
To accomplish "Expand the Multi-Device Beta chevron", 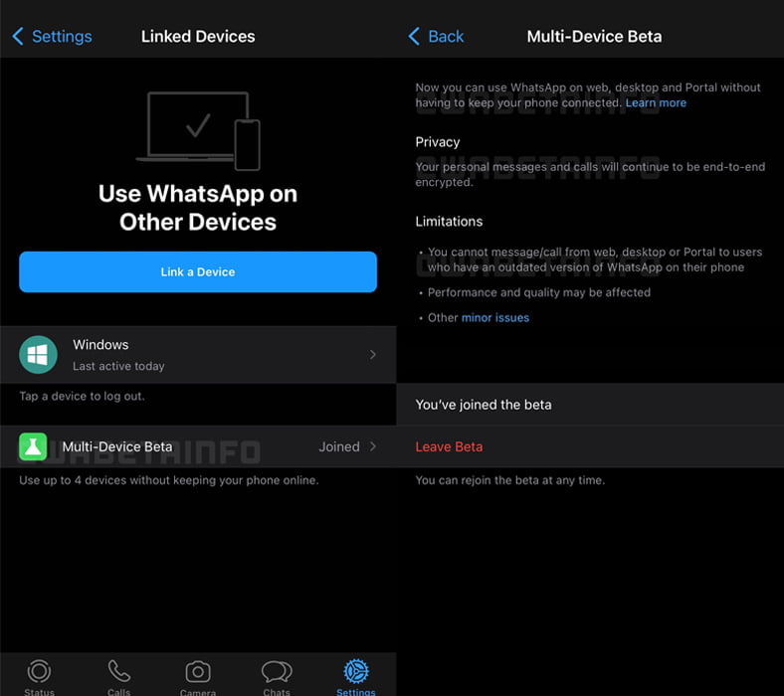I will pyautogui.click(x=373, y=446).
